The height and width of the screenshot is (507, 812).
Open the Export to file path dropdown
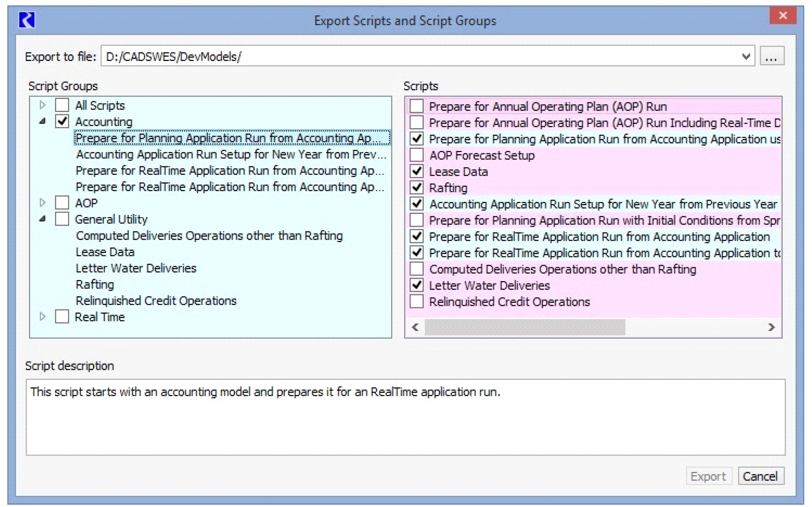coord(746,56)
